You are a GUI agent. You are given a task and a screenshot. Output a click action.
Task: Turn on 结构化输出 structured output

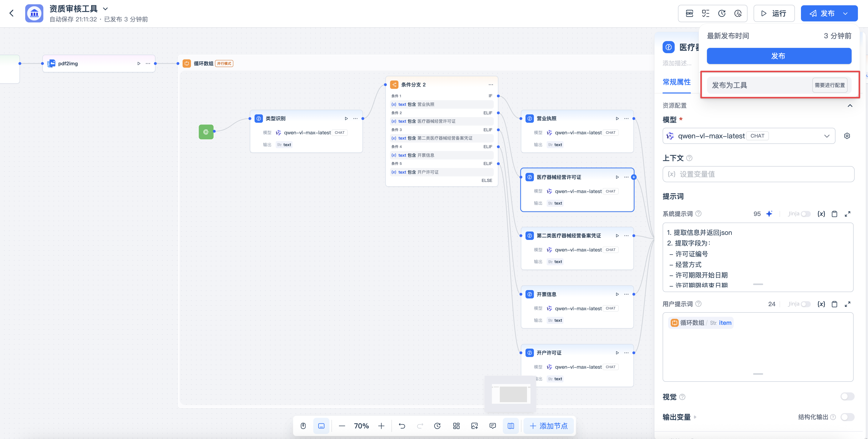coord(847,417)
